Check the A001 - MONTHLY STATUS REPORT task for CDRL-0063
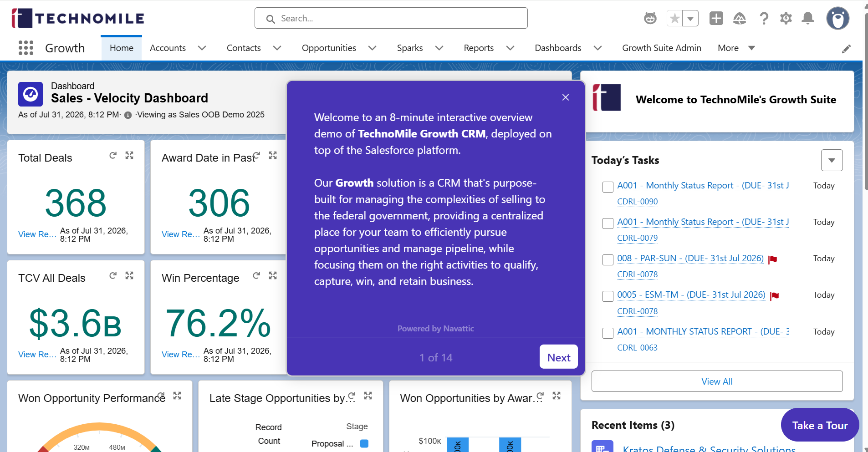Image resolution: width=868 pixels, height=452 pixels. point(608,333)
